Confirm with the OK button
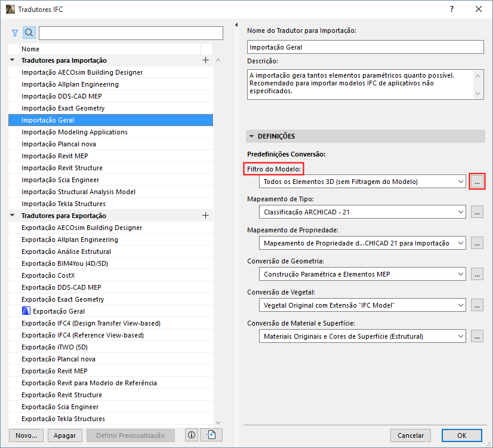This screenshot has width=493, height=448. point(461,435)
